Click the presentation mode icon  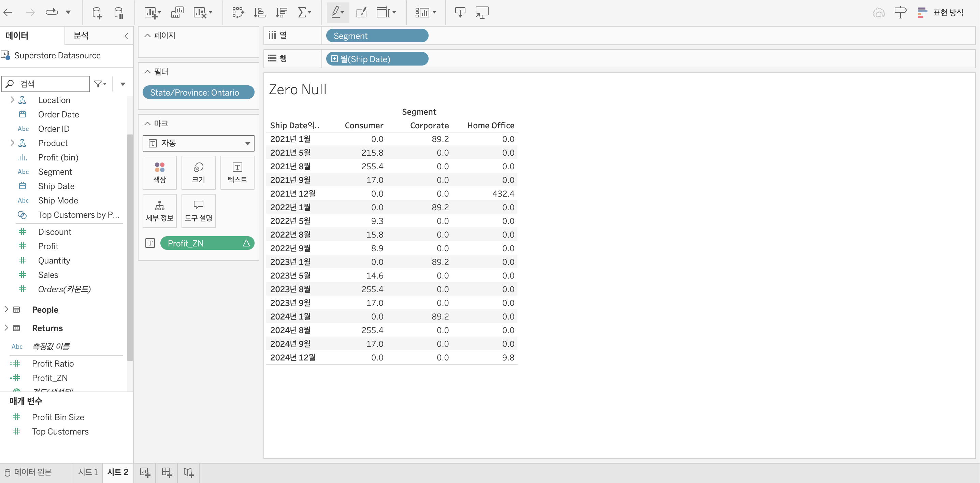click(482, 13)
